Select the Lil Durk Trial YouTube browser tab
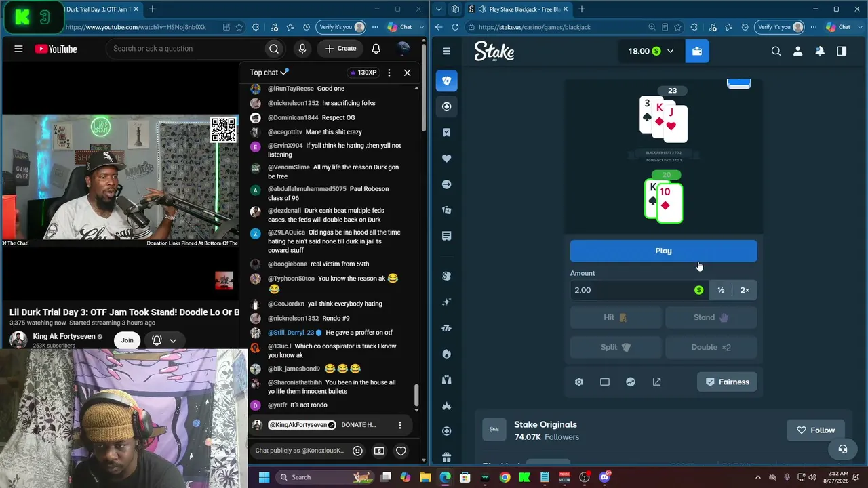The height and width of the screenshot is (488, 868). pyautogui.click(x=98, y=9)
